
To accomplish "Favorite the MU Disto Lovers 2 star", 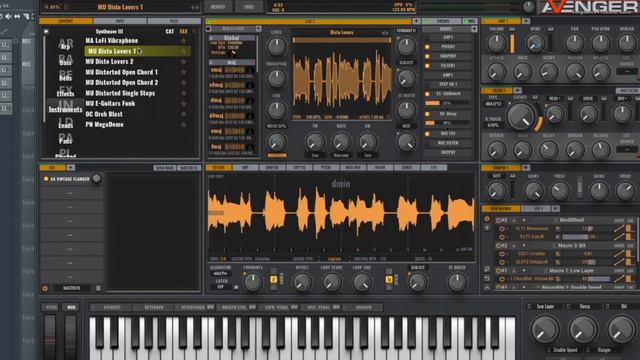I will coord(184,62).
